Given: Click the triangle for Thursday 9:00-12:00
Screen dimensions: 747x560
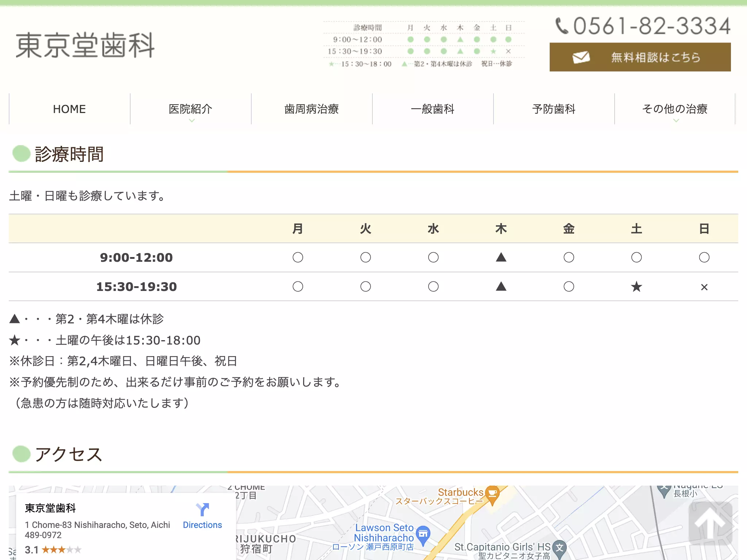Looking at the screenshot, I should (501, 257).
